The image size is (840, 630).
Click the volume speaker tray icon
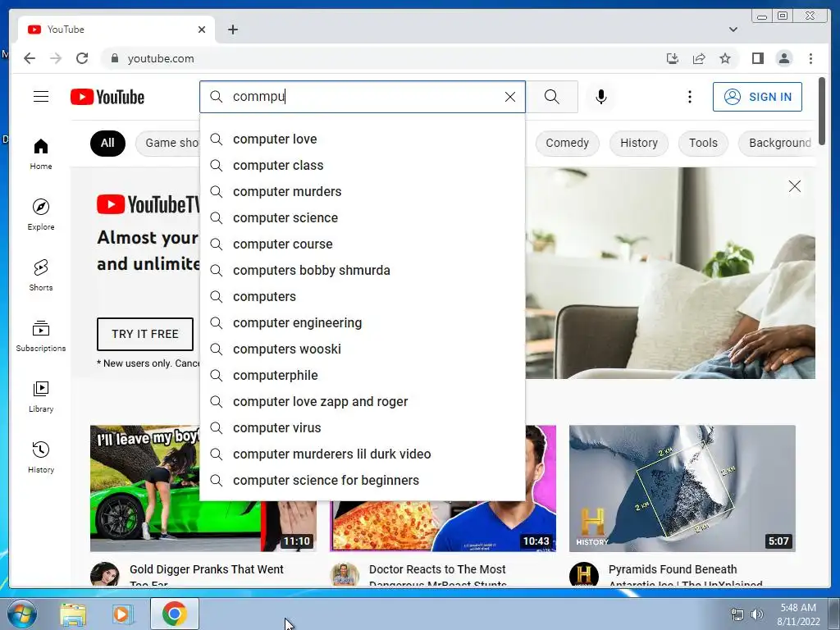pyautogui.click(x=756, y=614)
